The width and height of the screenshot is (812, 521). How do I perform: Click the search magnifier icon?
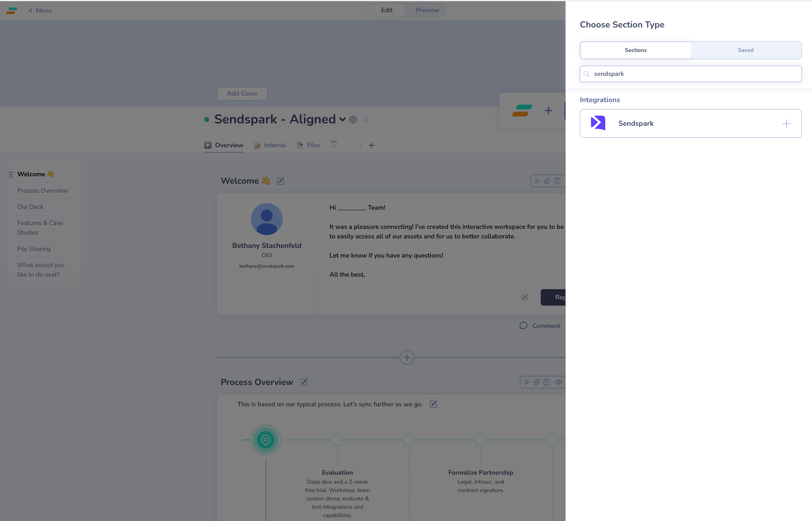pos(587,74)
